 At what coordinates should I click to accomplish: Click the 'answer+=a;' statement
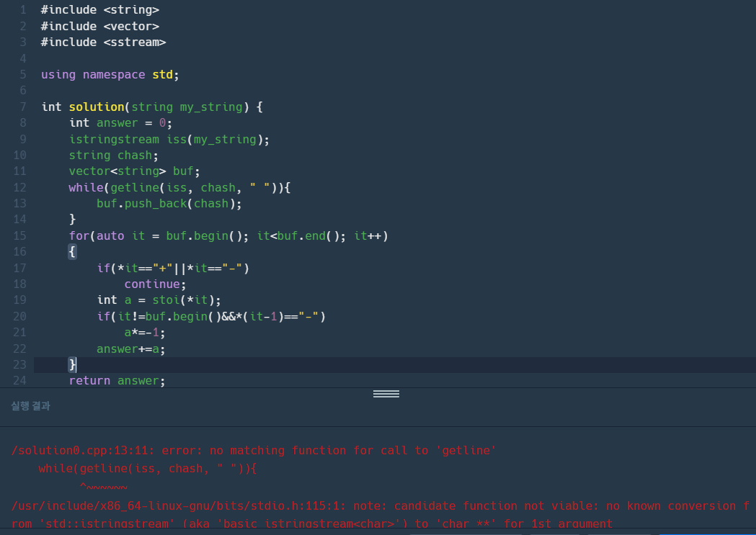tap(131, 349)
